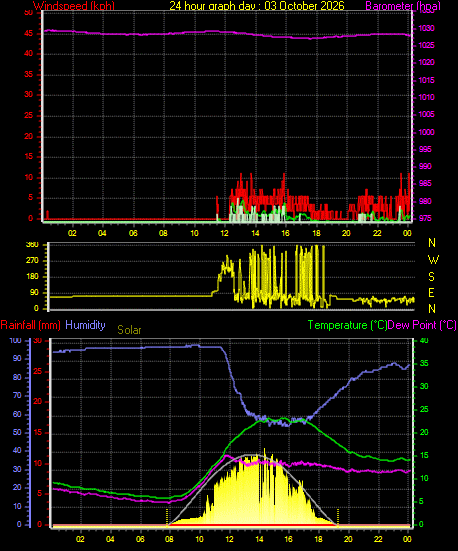Click the 100 value on humidity axis

(15, 341)
